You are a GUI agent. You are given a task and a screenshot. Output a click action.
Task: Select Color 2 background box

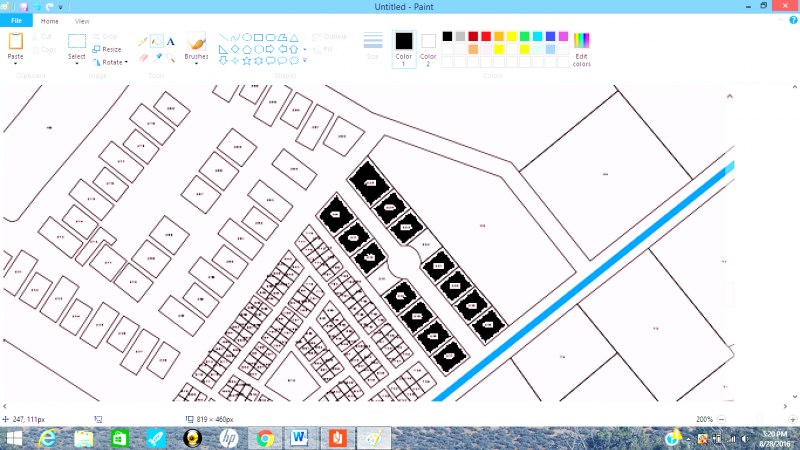pos(428,49)
